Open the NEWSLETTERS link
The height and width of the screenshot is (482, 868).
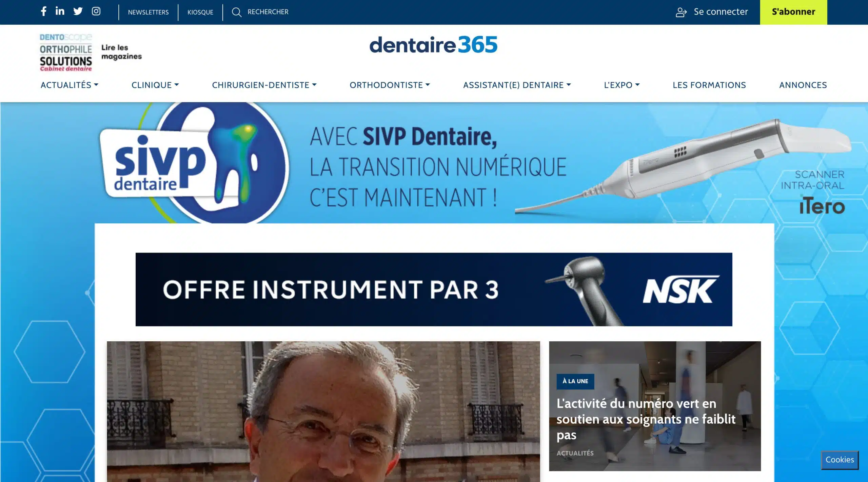(x=148, y=12)
